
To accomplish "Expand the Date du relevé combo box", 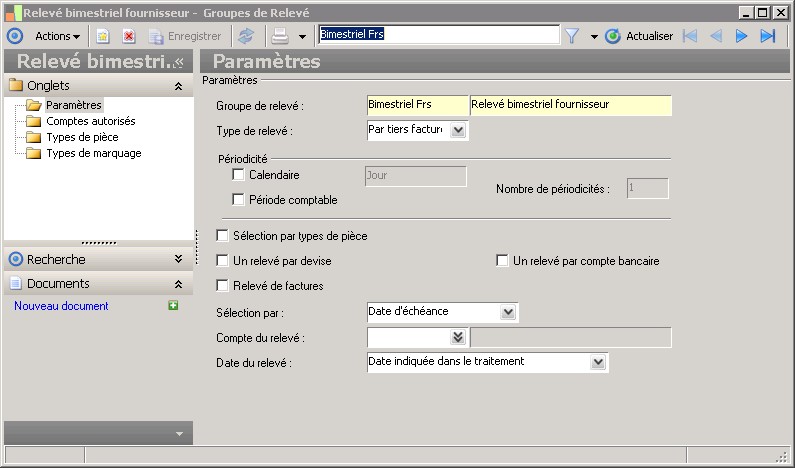I will [598, 361].
